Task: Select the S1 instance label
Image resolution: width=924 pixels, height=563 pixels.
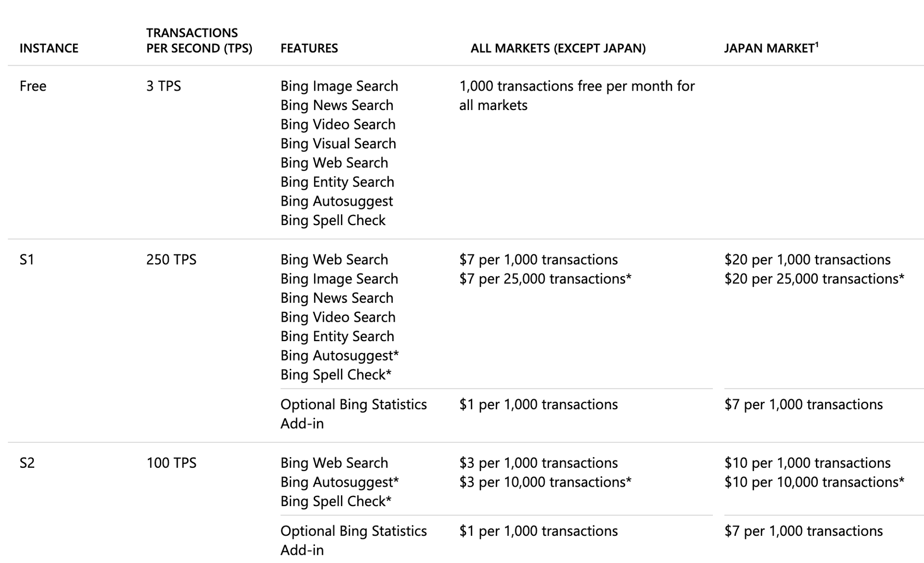Action: click(x=27, y=259)
